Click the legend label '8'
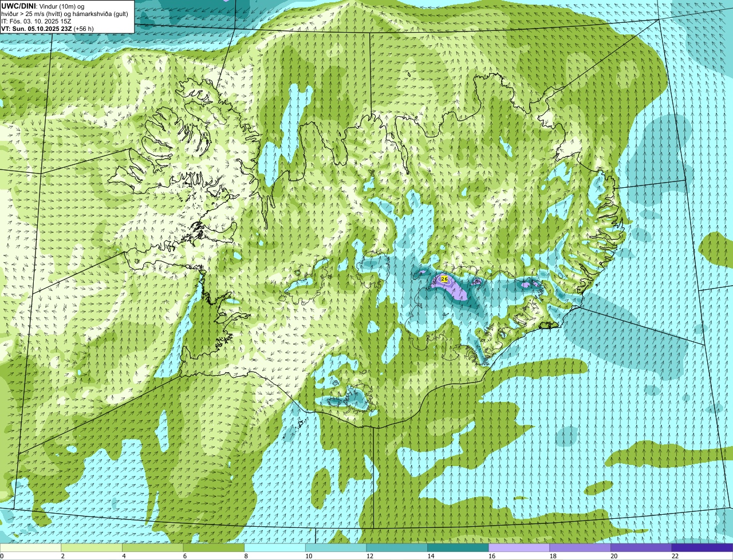The image size is (733, 560). [x=246, y=556]
